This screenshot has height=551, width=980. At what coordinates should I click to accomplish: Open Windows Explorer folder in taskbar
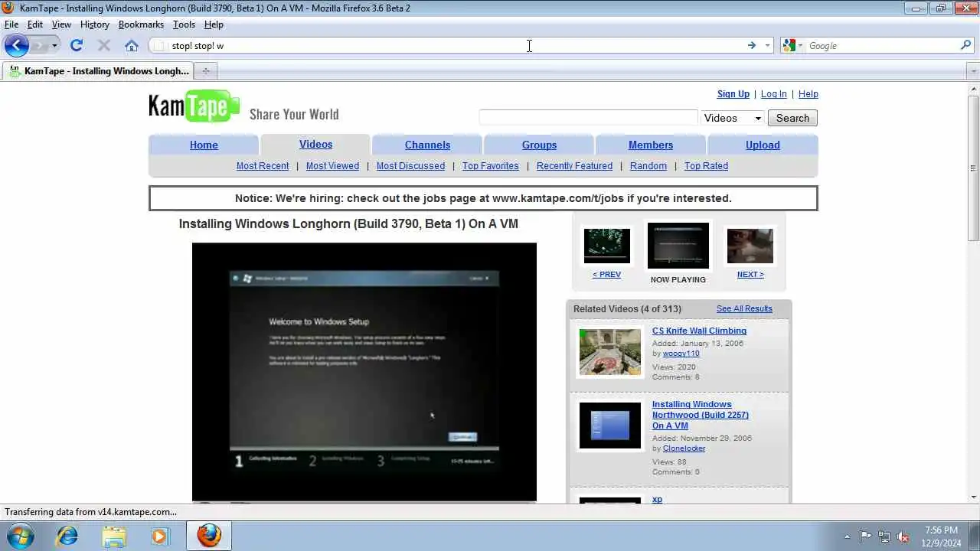click(114, 536)
